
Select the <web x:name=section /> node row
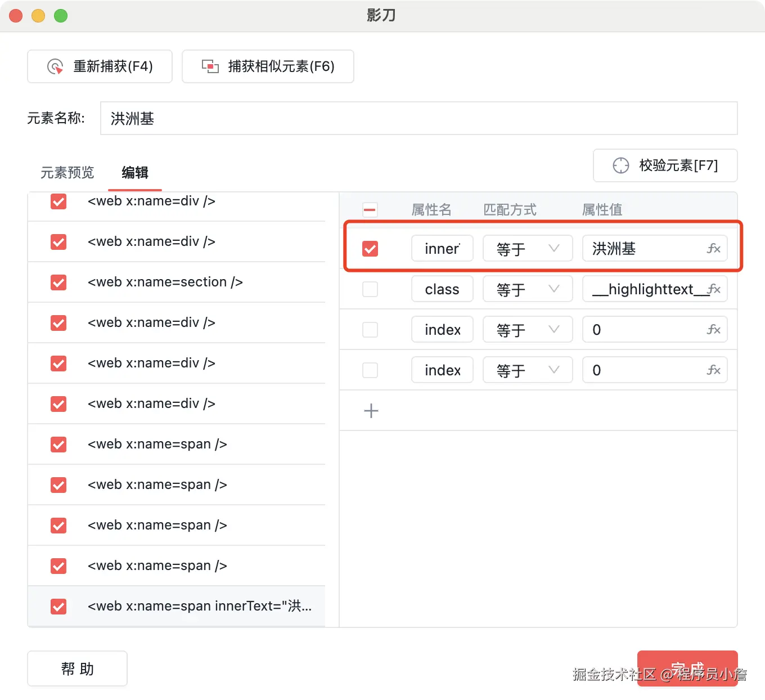[177, 282]
